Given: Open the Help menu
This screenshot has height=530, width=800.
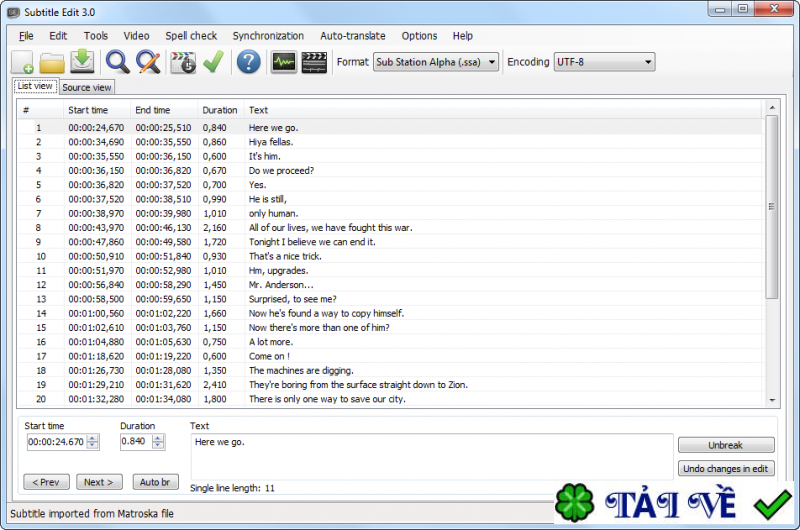Looking at the screenshot, I should point(462,36).
